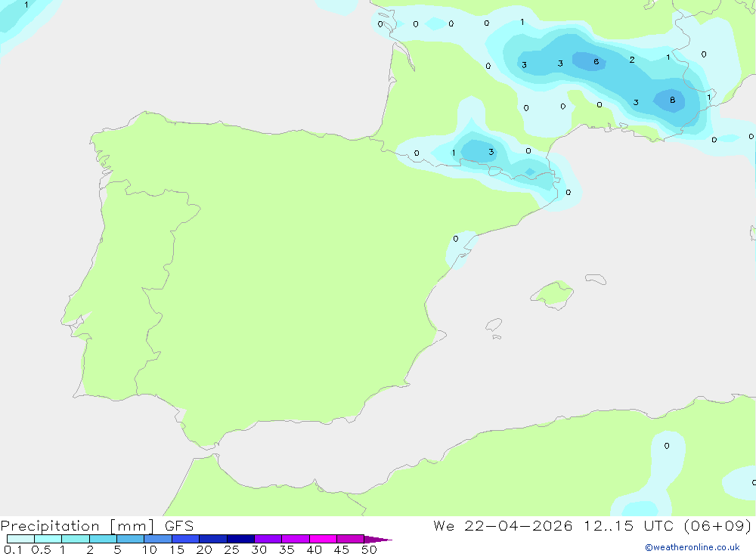Select the '15' legend scale label
Screen dimensions: 756x554
(177, 549)
